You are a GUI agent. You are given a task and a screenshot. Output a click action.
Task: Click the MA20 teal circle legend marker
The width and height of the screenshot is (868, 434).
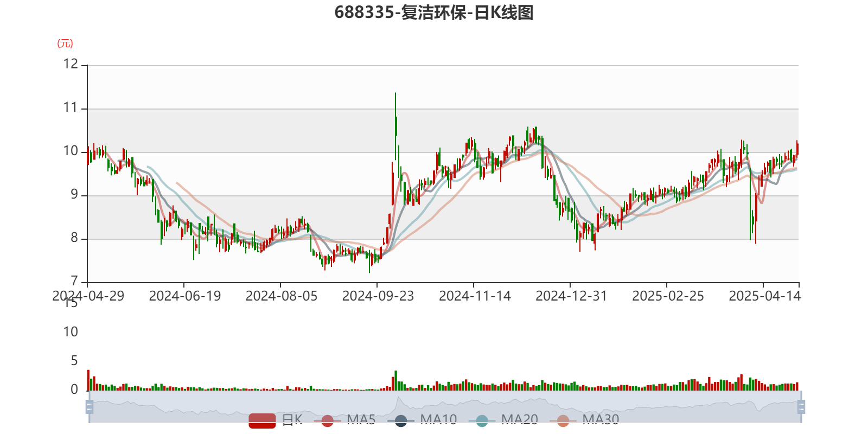click(x=482, y=421)
